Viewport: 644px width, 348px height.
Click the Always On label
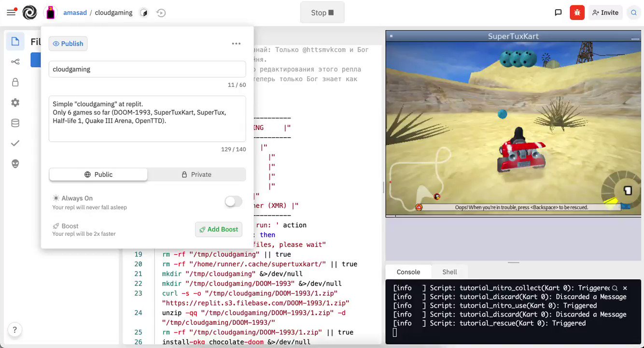72,198
